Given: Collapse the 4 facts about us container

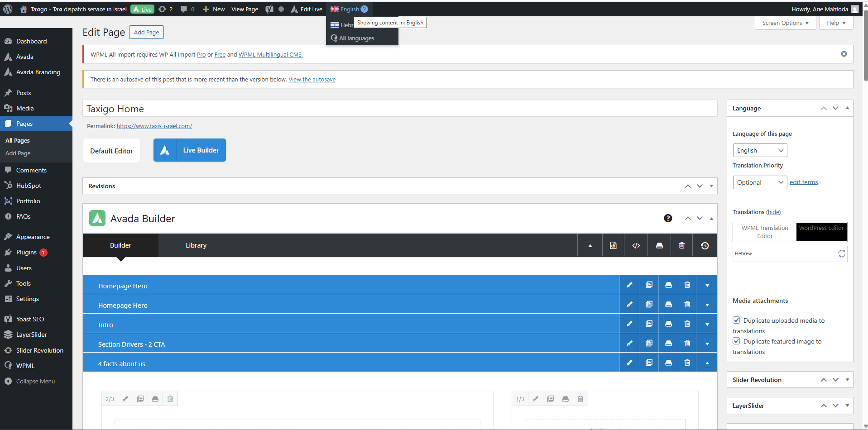Looking at the screenshot, I should [707, 363].
